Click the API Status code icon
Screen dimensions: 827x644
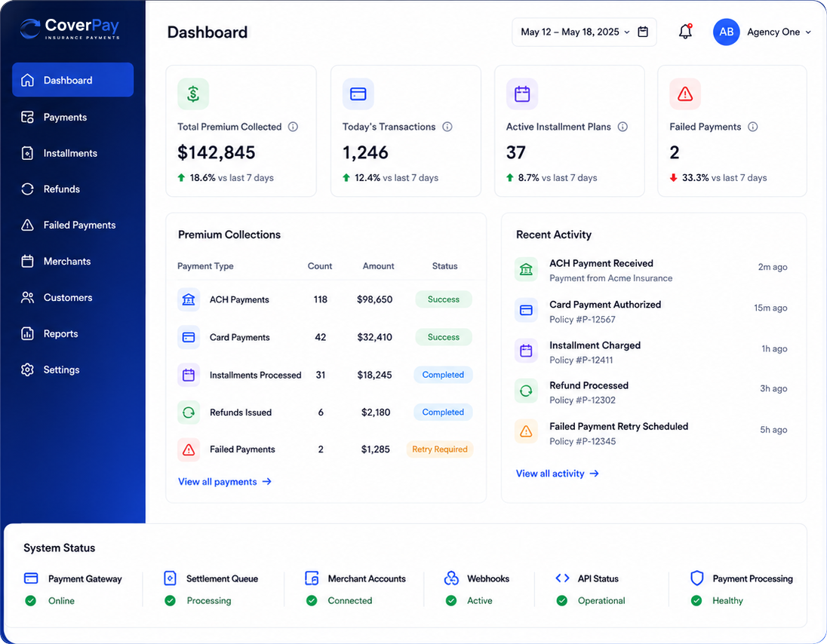pos(562,578)
